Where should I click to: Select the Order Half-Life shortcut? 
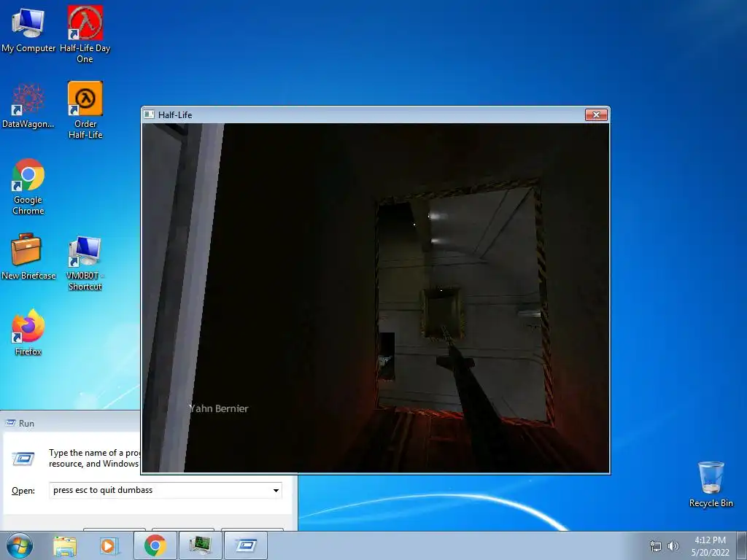(x=85, y=110)
